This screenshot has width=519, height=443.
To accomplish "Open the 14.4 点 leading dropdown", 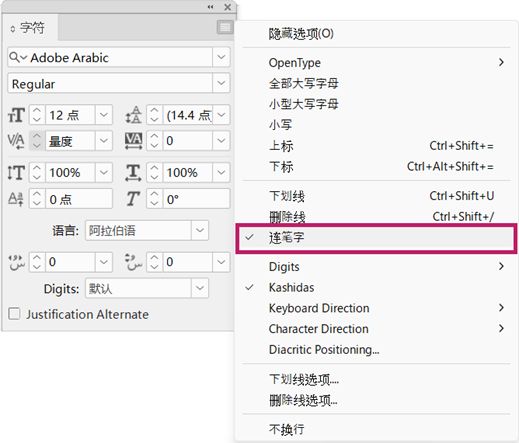I will (221, 115).
